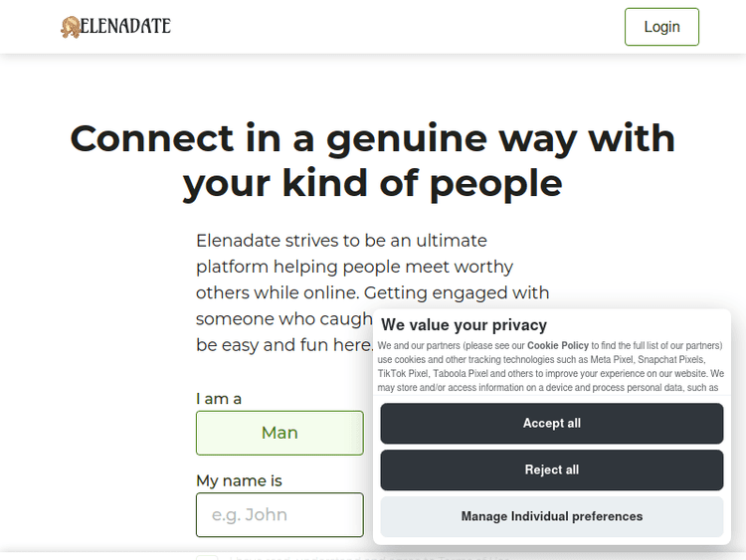This screenshot has width=746, height=560.
Task: Reject all cookies
Action: (x=552, y=469)
